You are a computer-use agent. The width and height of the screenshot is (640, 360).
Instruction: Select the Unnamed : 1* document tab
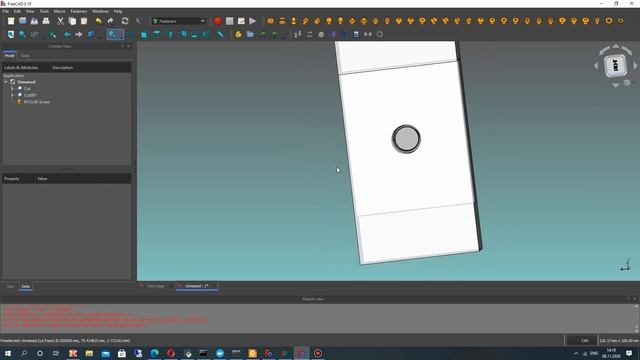pos(197,286)
